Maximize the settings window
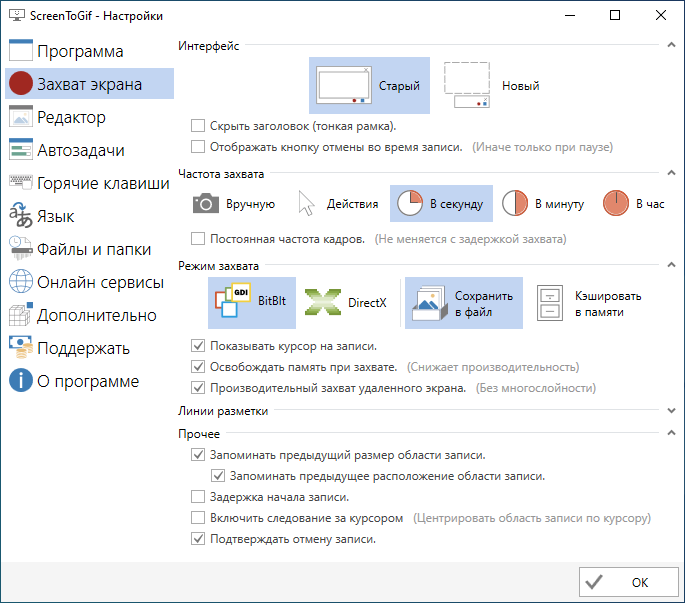This screenshot has width=685, height=603. (x=615, y=15)
